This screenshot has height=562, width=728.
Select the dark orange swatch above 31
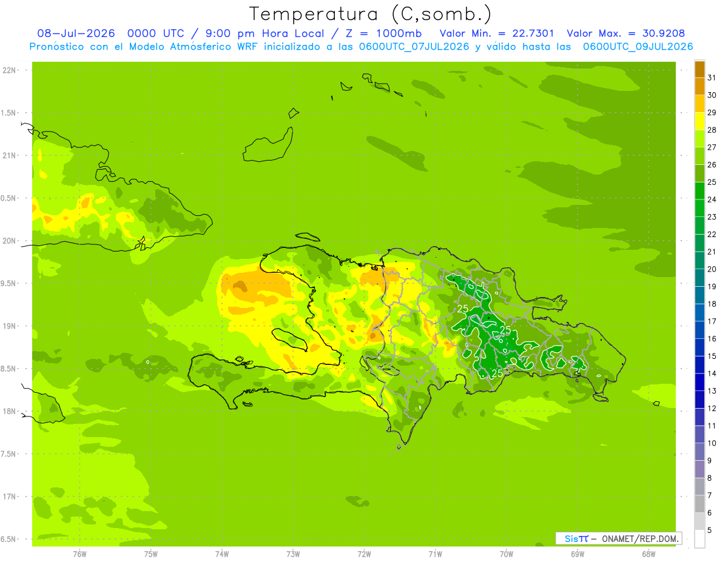pyautogui.click(x=699, y=69)
